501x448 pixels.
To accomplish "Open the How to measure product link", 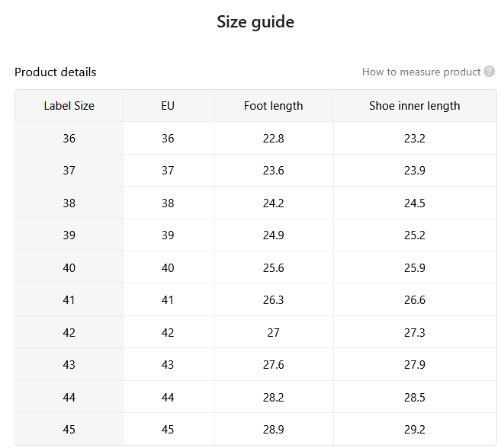I will [x=421, y=72].
